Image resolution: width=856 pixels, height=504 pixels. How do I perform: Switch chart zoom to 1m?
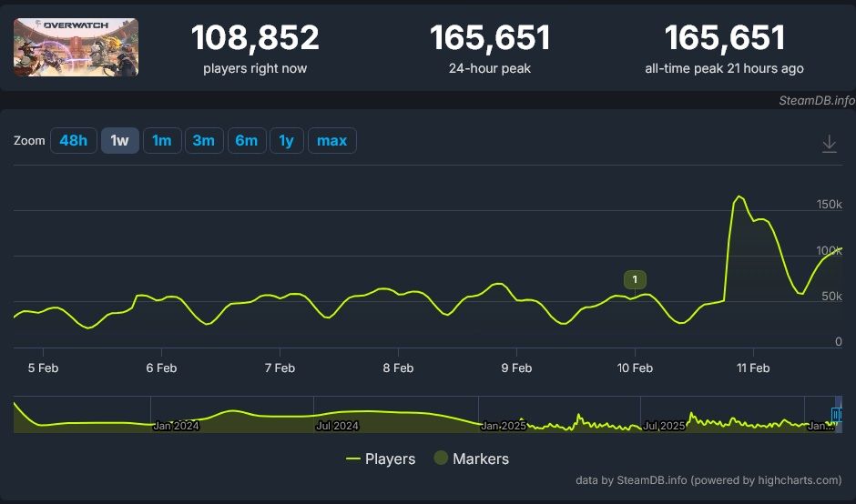pyautogui.click(x=161, y=141)
